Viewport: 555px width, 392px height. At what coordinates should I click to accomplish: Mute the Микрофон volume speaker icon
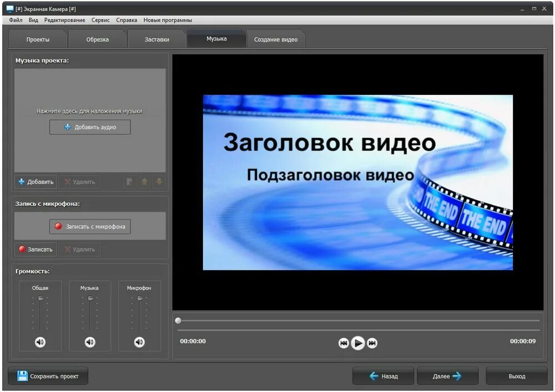pyautogui.click(x=139, y=342)
